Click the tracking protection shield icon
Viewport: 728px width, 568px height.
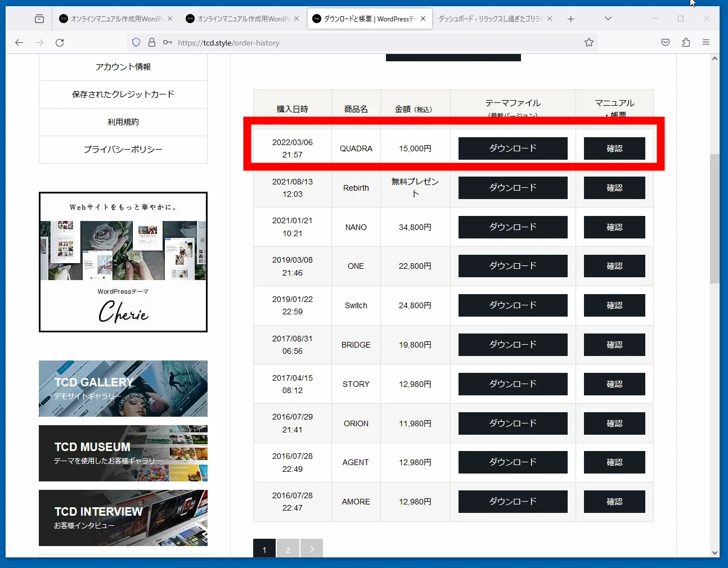coord(136,43)
